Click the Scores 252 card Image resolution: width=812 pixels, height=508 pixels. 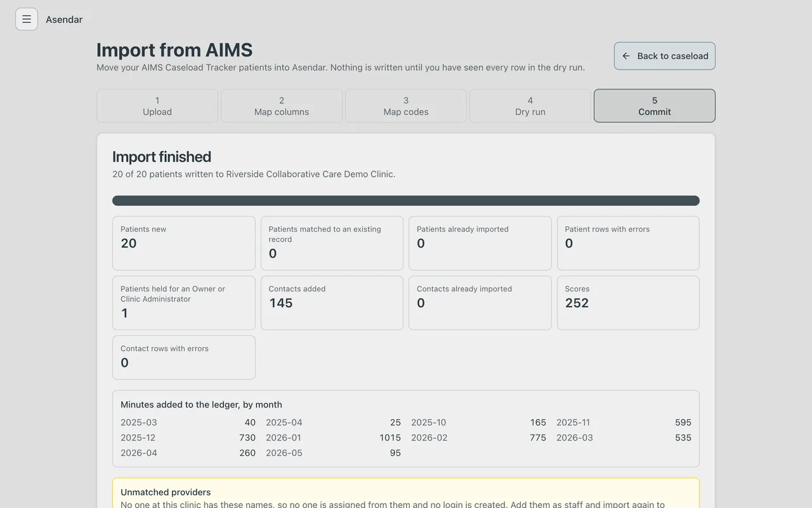pyautogui.click(x=628, y=303)
